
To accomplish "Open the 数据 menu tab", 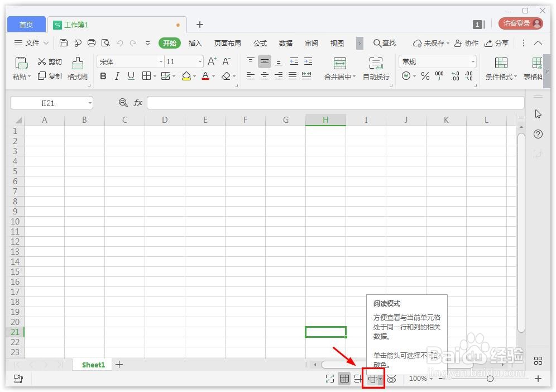I will click(x=285, y=43).
